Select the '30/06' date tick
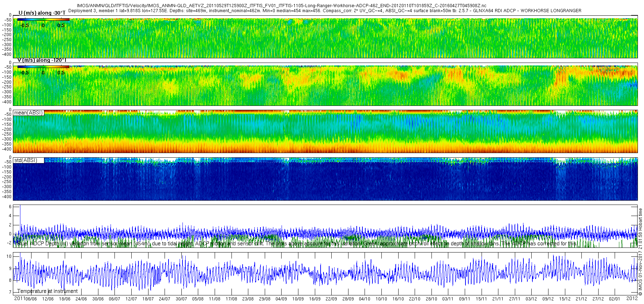644x304 pixels. (x=98, y=299)
